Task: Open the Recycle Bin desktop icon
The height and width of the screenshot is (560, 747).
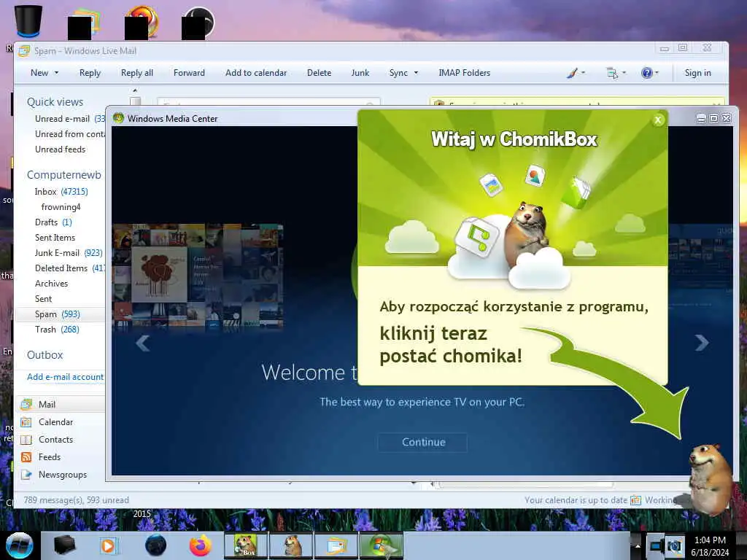Action: 28,22
